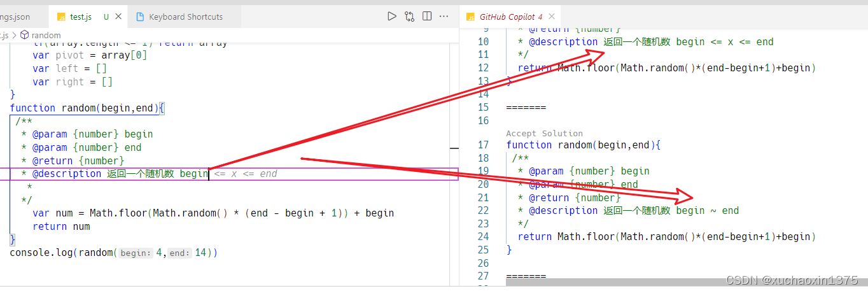Click Copilot line 22 description 'begin ~ end'

coord(708,210)
